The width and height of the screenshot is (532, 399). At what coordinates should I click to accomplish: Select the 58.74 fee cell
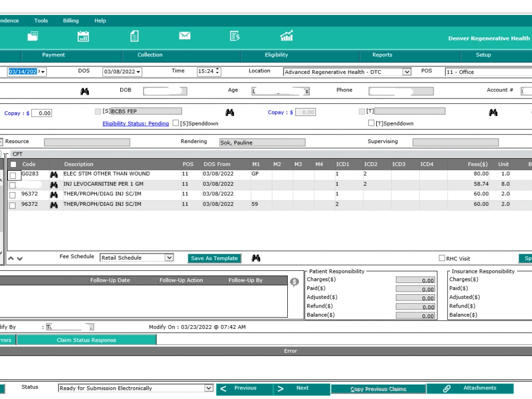click(468, 184)
